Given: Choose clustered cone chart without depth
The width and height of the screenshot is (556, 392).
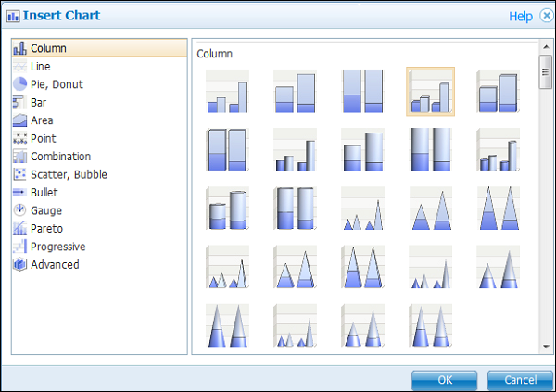Looking at the screenshot, I should [431, 267].
